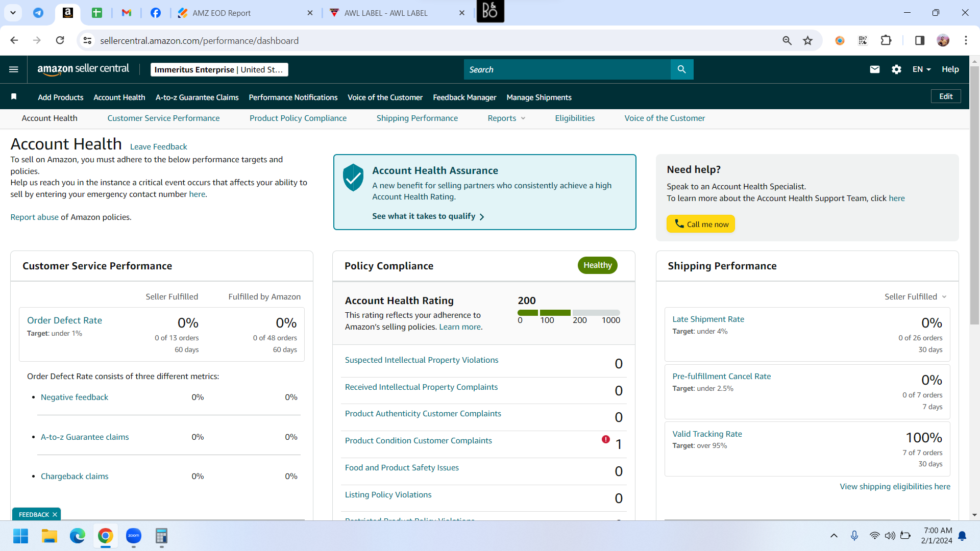980x551 pixels.
Task: Open the Order Defect Rate link
Action: 64,320
